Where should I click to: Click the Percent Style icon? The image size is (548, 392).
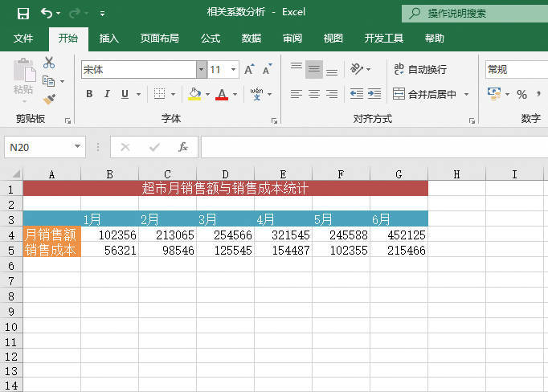coord(521,94)
